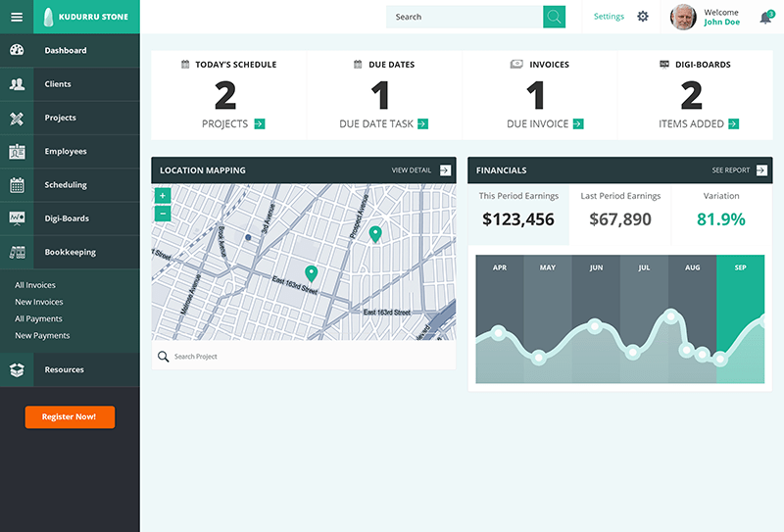Viewport: 784px width, 532px height.
Task: Click the Dashboard gauge icon
Action: 17,50
